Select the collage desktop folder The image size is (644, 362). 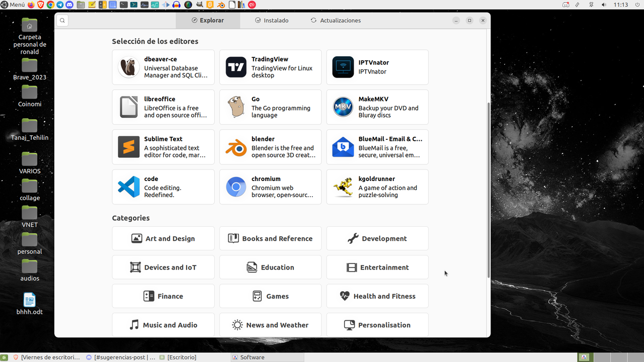coord(30,190)
